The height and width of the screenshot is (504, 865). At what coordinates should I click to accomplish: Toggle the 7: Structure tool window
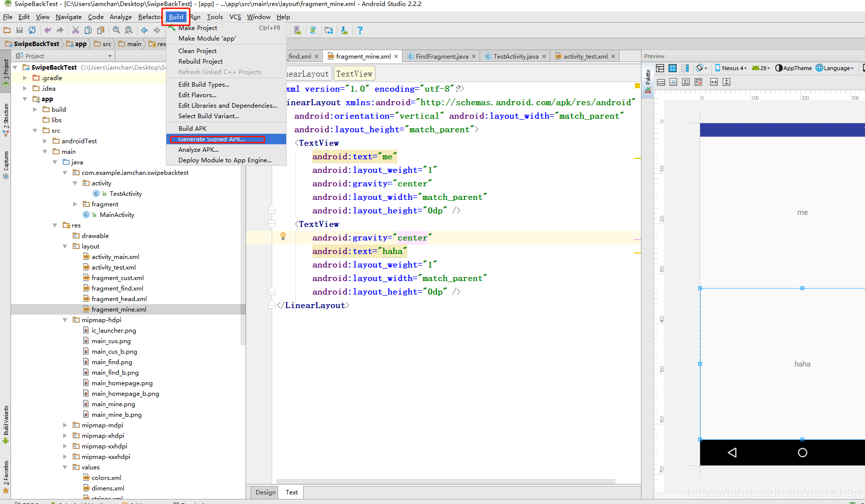pyautogui.click(x=6, y=120)
